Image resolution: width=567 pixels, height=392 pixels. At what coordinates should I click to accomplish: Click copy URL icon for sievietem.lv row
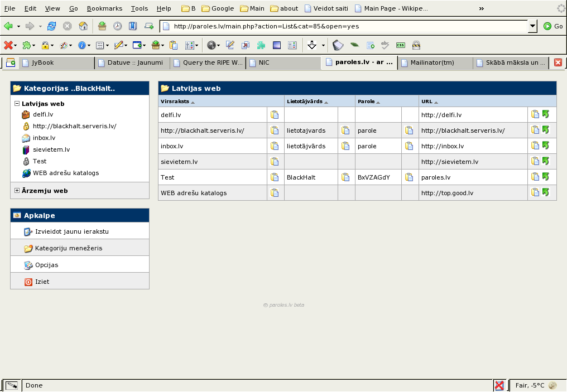point(535,161)
